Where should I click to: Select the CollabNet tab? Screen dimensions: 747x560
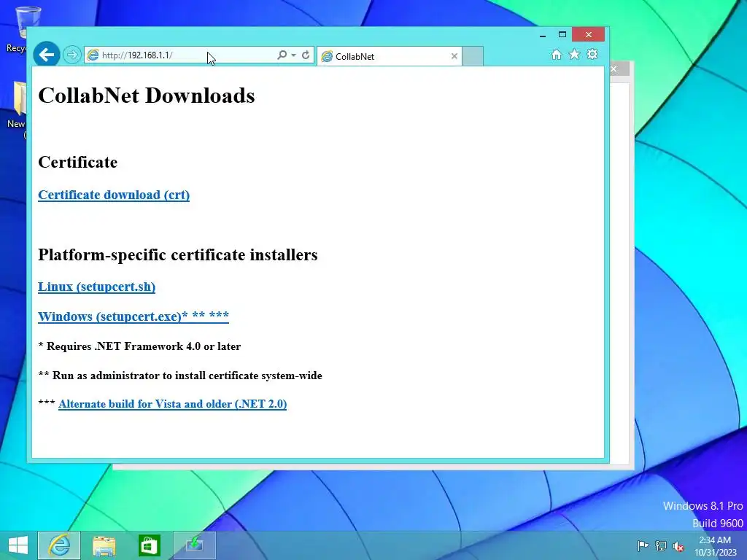click(388, 56)
